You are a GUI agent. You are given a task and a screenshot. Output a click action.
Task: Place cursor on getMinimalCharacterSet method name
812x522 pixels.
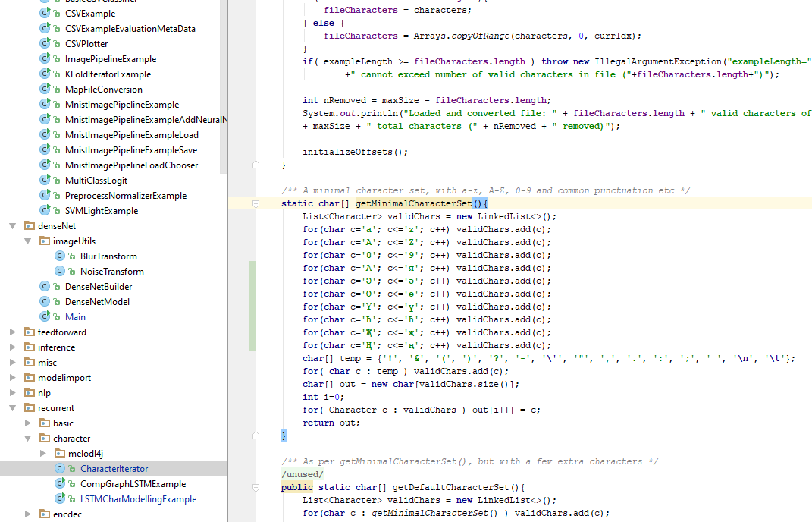click(414, 204)
